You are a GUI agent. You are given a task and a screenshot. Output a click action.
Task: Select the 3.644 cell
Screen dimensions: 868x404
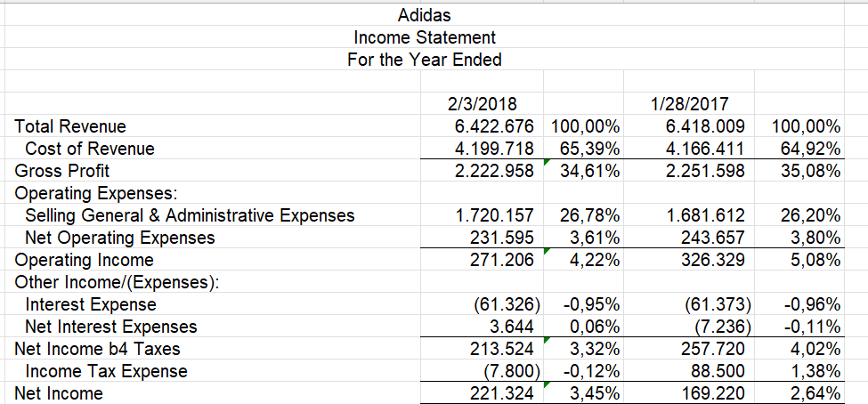pyautogui.click(x=512, y=327)
